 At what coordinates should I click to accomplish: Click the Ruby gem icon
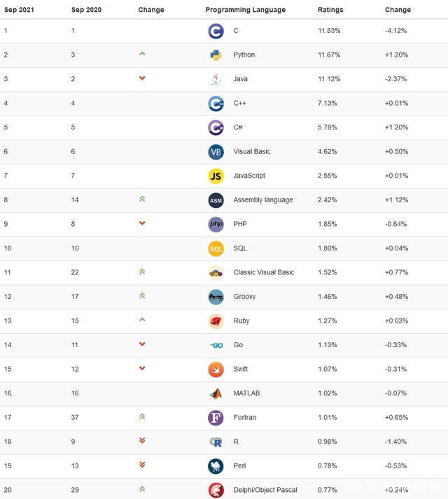tap(216, 321)
